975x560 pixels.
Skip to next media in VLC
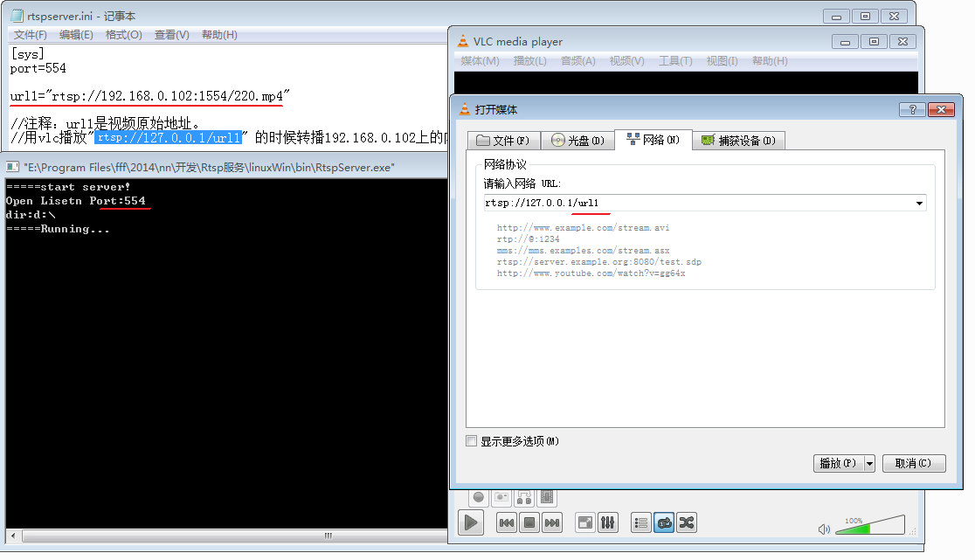(551, 522)
